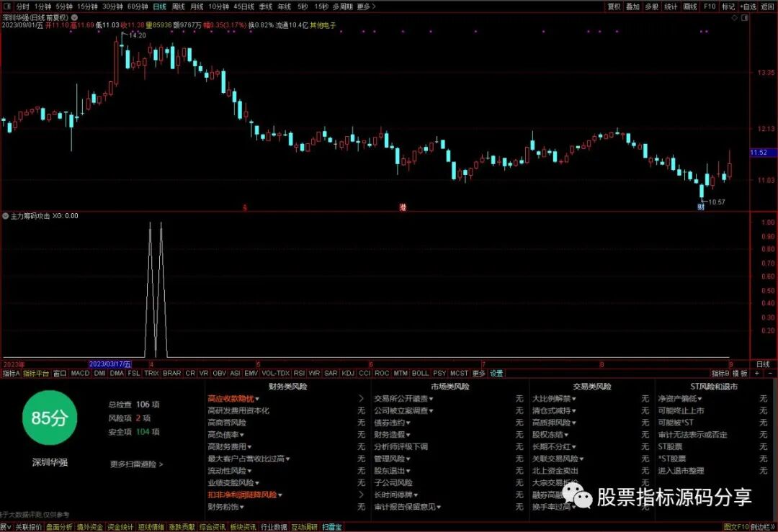Select the 周线 weekly timeframe
The width and height of the screenshot is (778, 532).
click(178, 6)
